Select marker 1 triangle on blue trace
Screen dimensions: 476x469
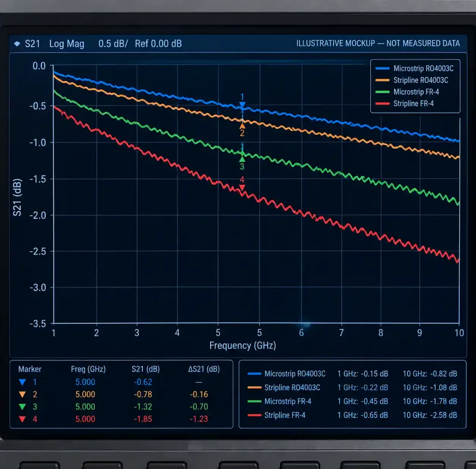point(242,105)
